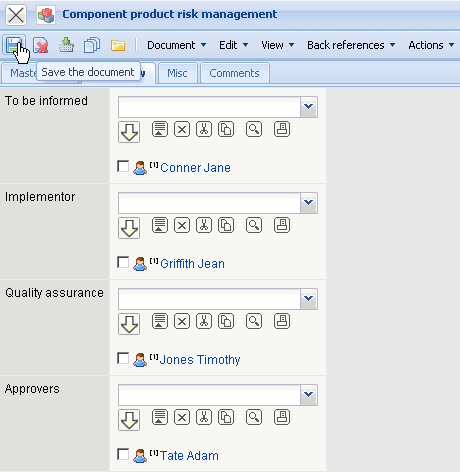460x472 pixels.
Task: Click the remove X icon under Quality assurance
Action: pyautogui.click(x=182, y=321)
